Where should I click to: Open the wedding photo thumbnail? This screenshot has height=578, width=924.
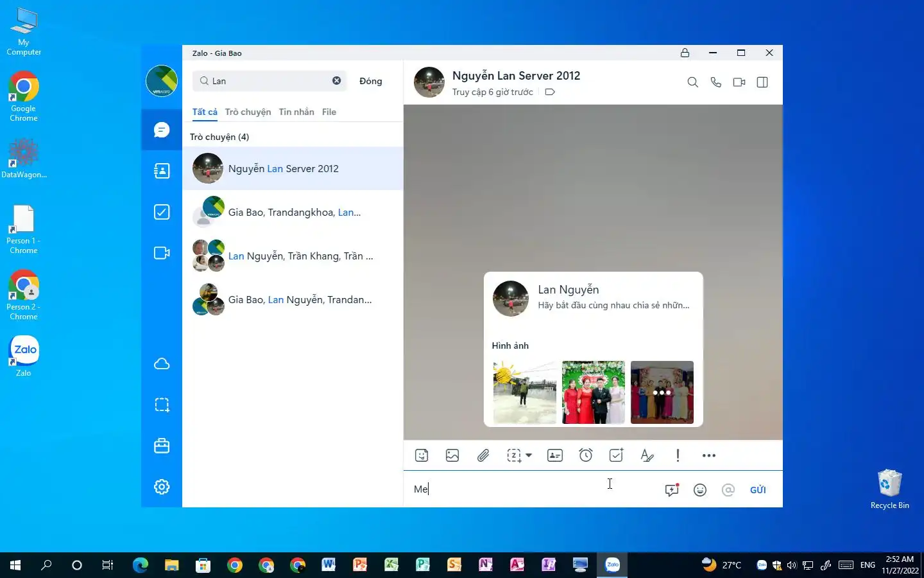point(593,392)
